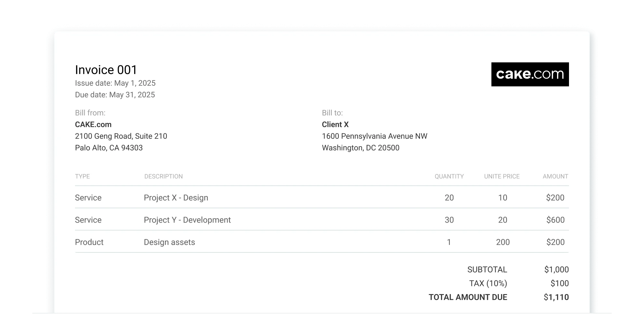This screenshot has height=329, width=644.
Task: Click the Palo Alto address line
Action: (109, 148)
